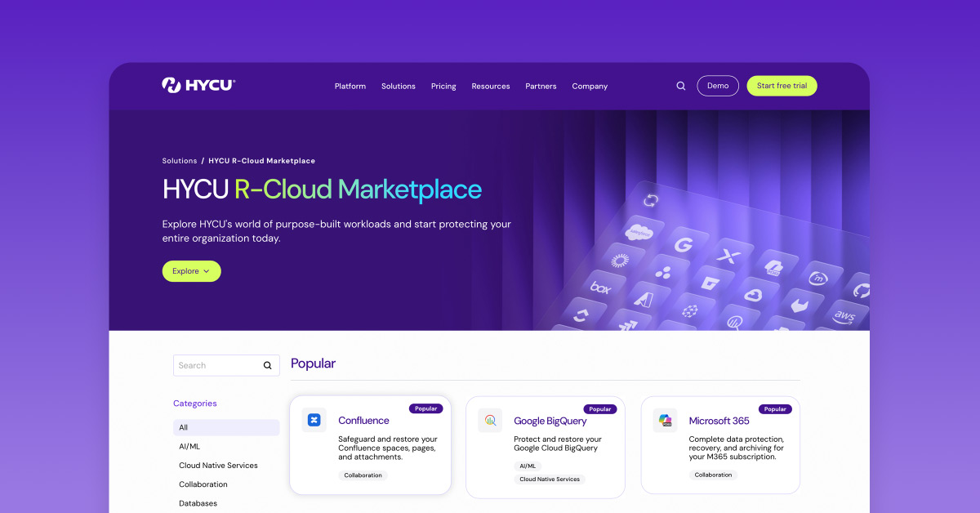The image size is (980, 513).
Task: Filter by Cloud Native Services category
Action: [218, 466]
